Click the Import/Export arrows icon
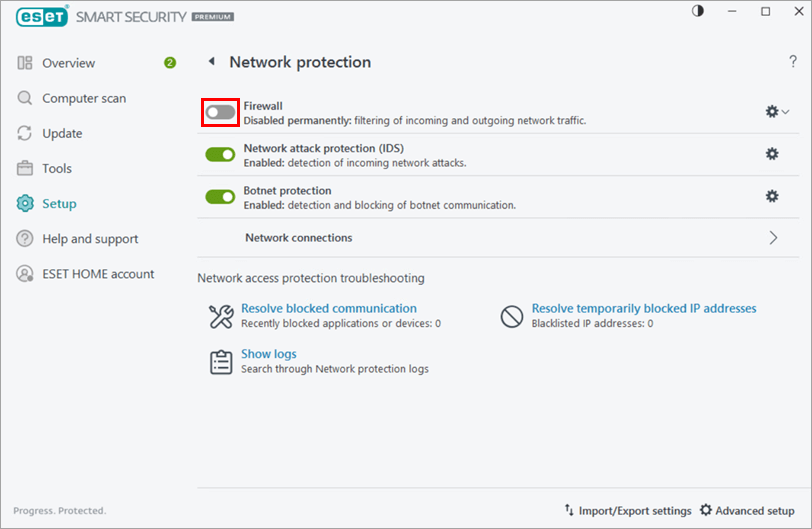 pyautogui.click(x=569, y=510)
